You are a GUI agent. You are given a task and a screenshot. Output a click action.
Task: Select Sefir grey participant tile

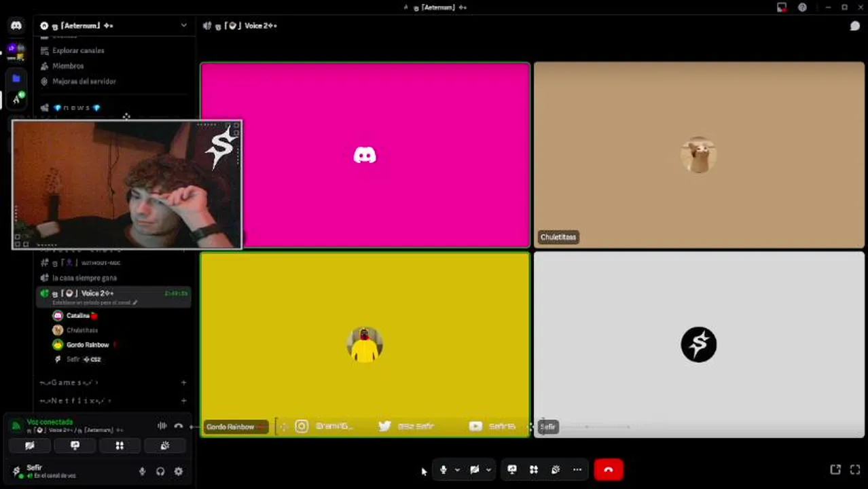coord(699,344)
